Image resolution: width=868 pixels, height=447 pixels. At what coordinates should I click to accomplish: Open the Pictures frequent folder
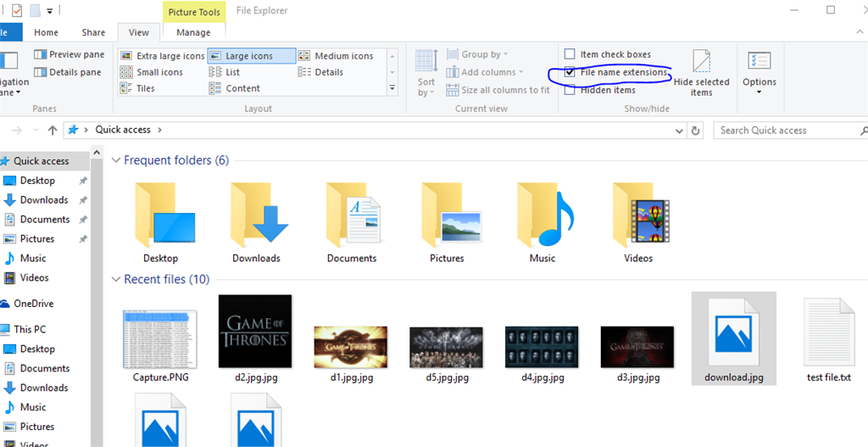[x=447, y=223]
